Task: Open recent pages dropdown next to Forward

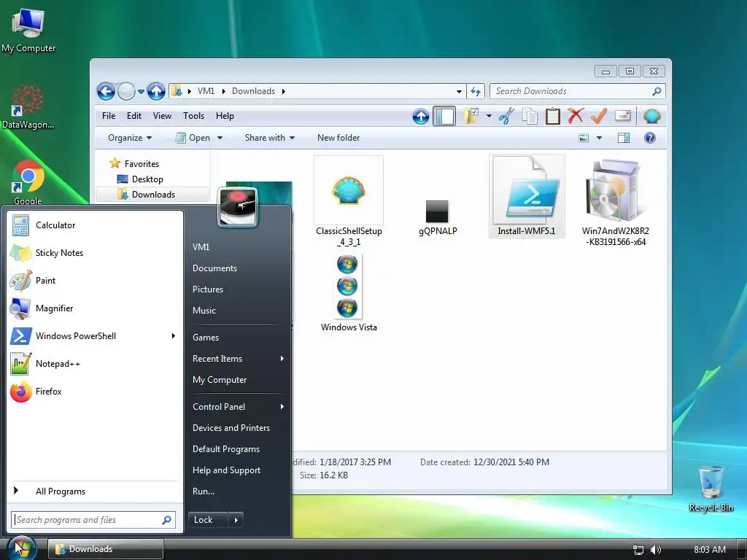Action: coord(141,91)
